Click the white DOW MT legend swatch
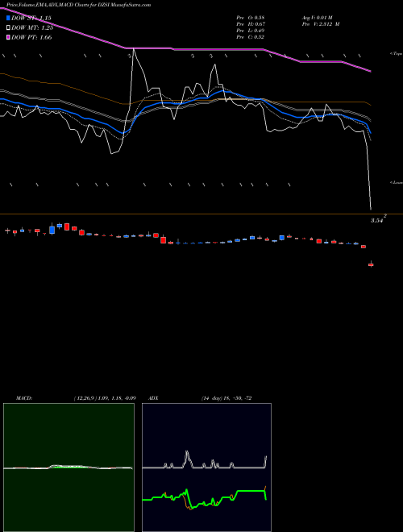This screenshot has height=532, width=403. click(x=8, y=27)
